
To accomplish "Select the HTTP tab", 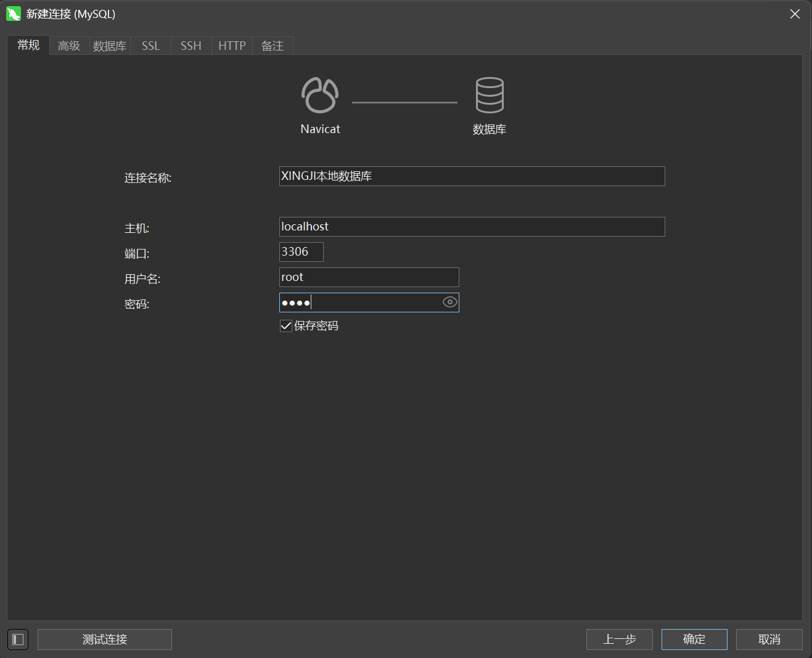I will [232, 46].
